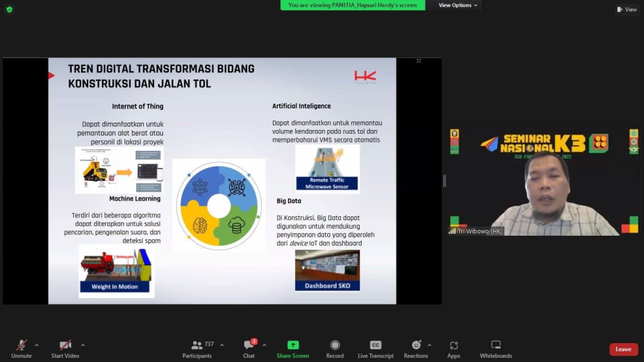Click the green Share Screen icon
644x362 pixels.
[292, 345]
